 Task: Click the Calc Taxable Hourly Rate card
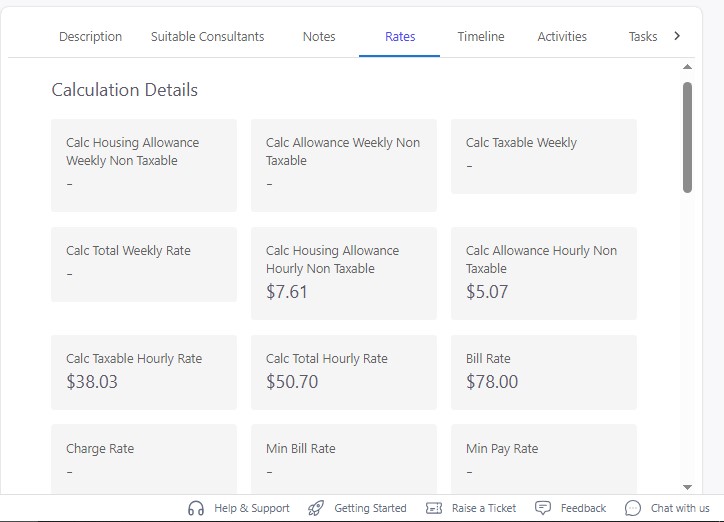pyautogui.click(x=144, y=371)
